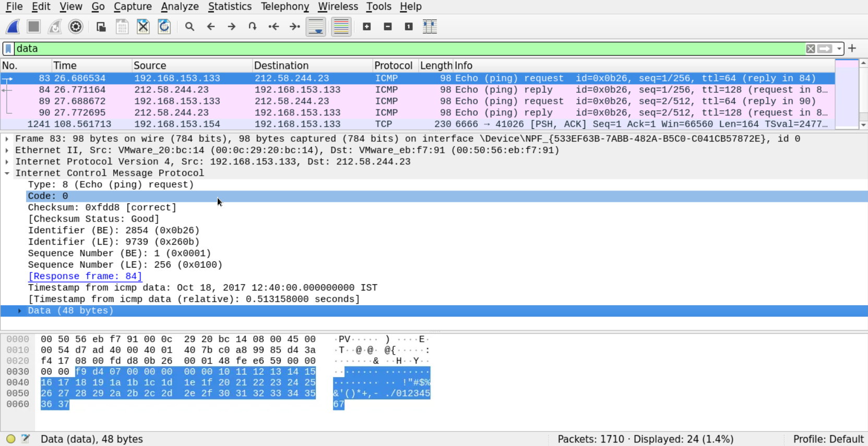868x446 pixels.
Task: Open capture options gear icon
Action: click(x=76, y=27)
